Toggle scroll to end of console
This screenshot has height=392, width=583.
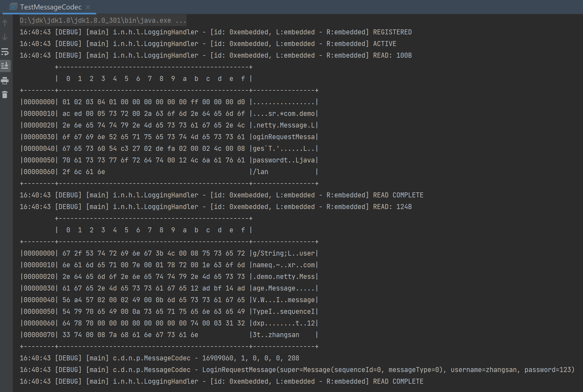point(5,66)
